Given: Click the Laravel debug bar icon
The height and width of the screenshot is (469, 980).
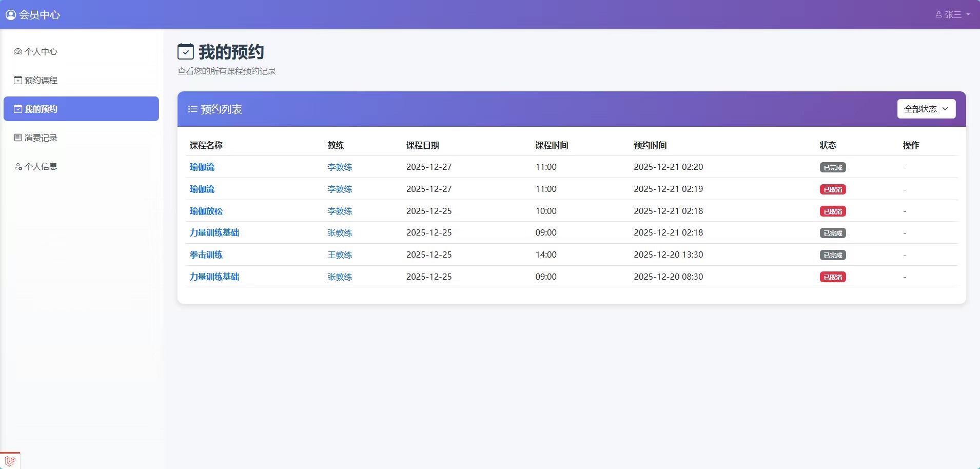Looking at the screenshot, I should coord(10,460).
